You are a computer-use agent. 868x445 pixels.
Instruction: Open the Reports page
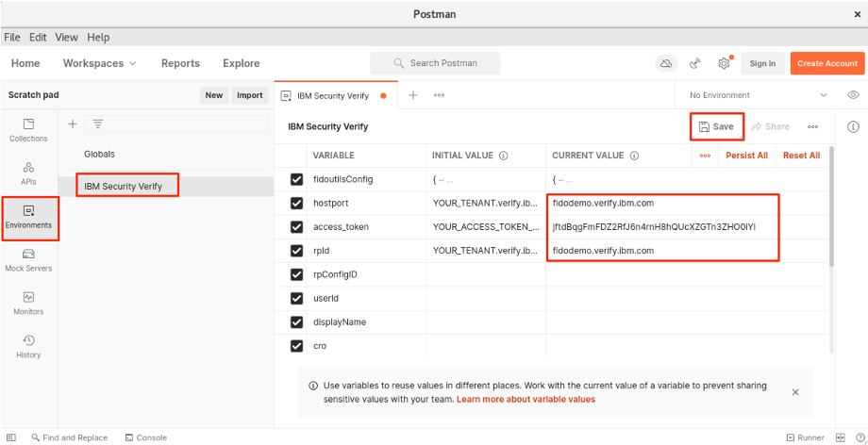click(180, 63)
